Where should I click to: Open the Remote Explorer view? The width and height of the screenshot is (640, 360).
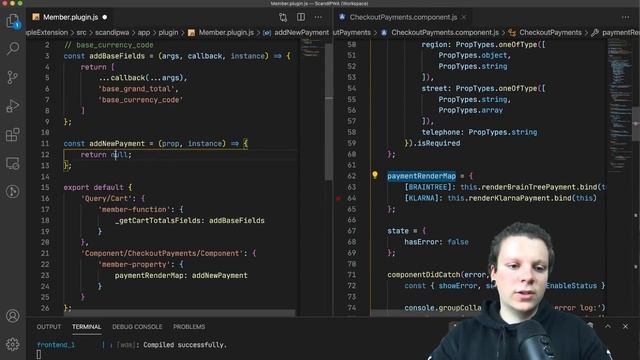pyautogui.click(x=13, y=163)
